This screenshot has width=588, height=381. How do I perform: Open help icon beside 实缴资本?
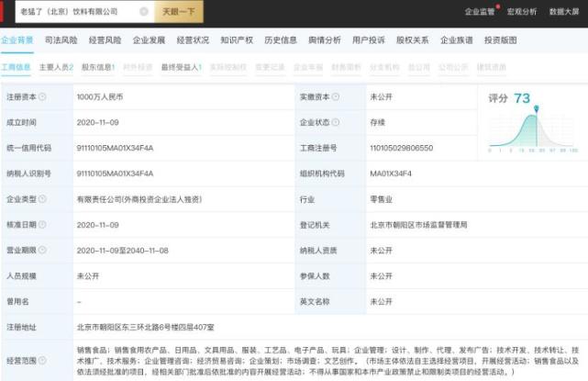pos(336,96)
